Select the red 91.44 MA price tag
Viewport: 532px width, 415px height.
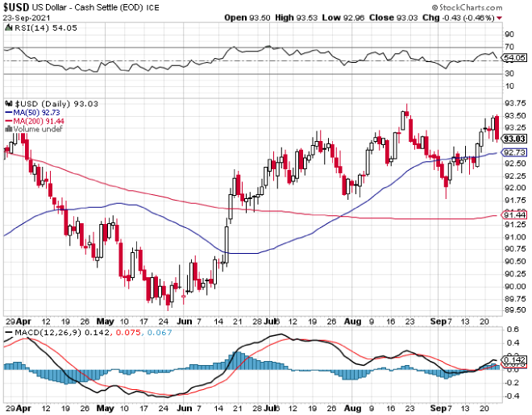514,214
